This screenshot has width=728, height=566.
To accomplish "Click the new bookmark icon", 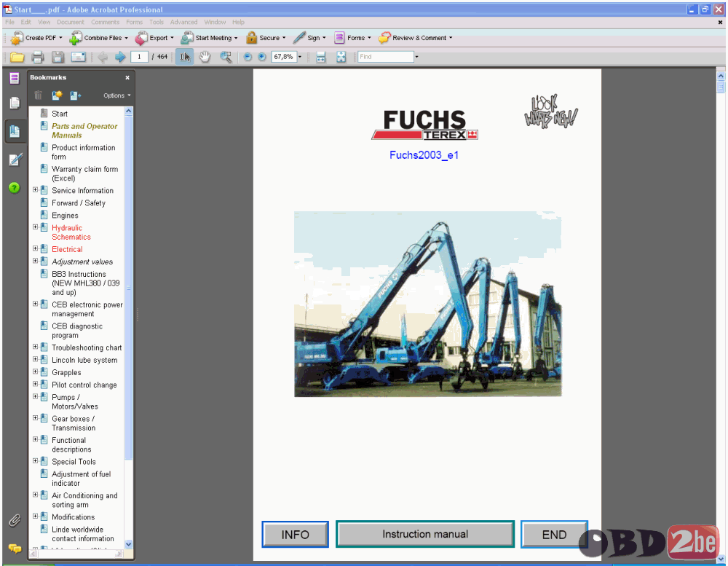I will [x=57, y=95].
